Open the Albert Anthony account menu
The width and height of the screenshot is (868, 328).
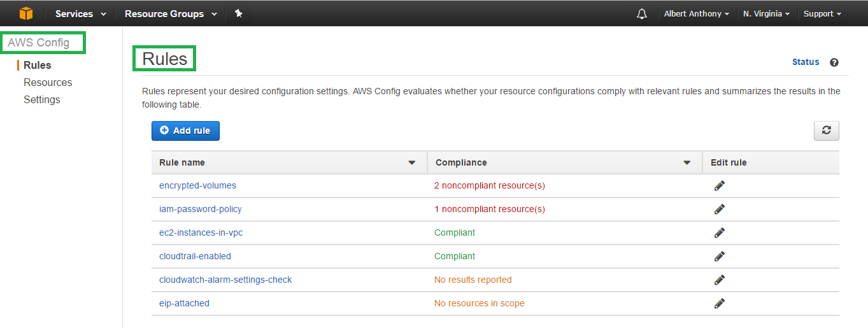click(x=697, y=13)
